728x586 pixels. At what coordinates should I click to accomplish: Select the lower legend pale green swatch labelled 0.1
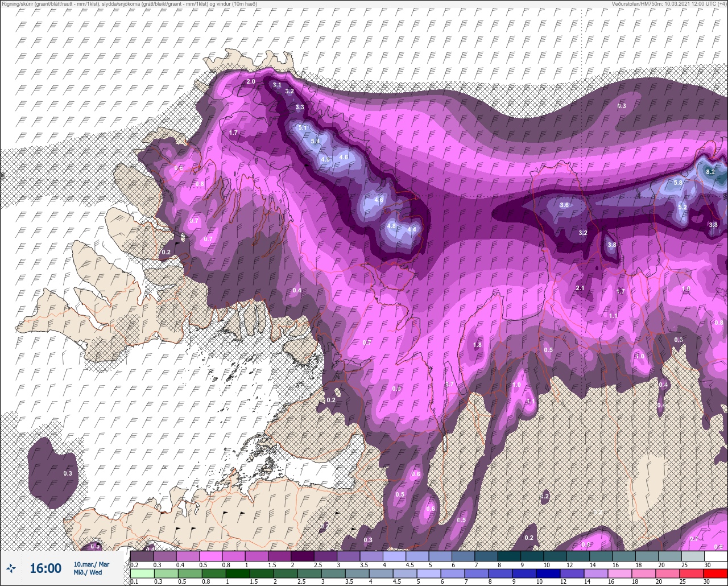tap(142, 573)
